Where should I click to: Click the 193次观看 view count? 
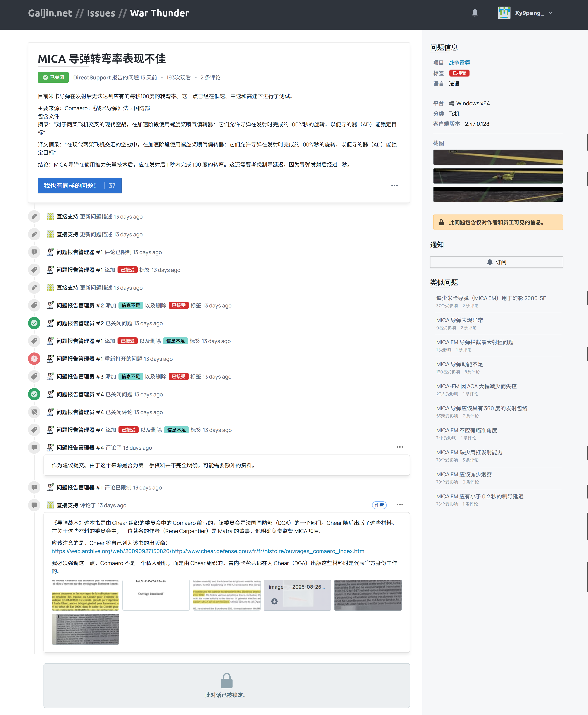(178, 77)
